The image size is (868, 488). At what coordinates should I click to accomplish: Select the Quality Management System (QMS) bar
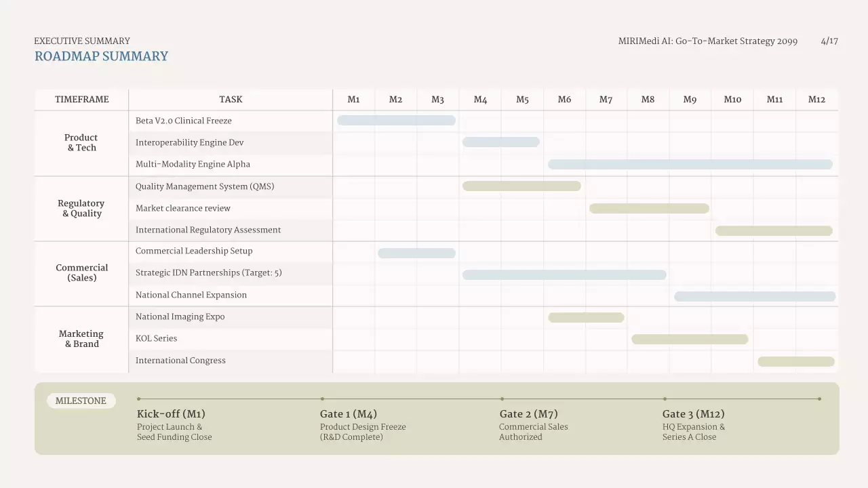521,186
